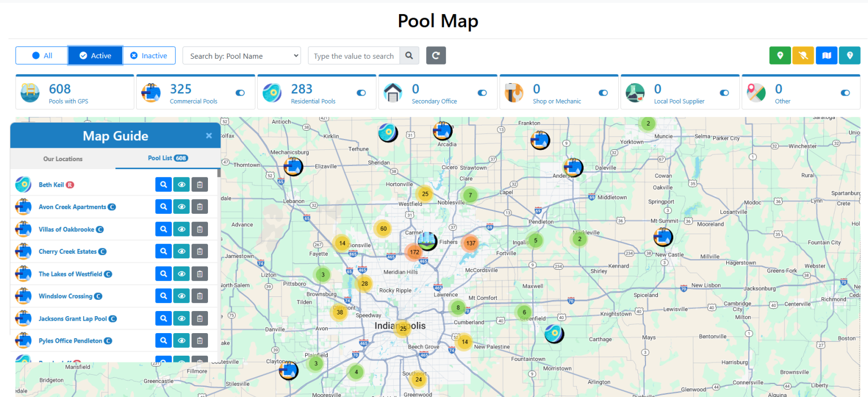Click the green map pin button
Viewport: 868px width, 397px height.
pos(780,55)
